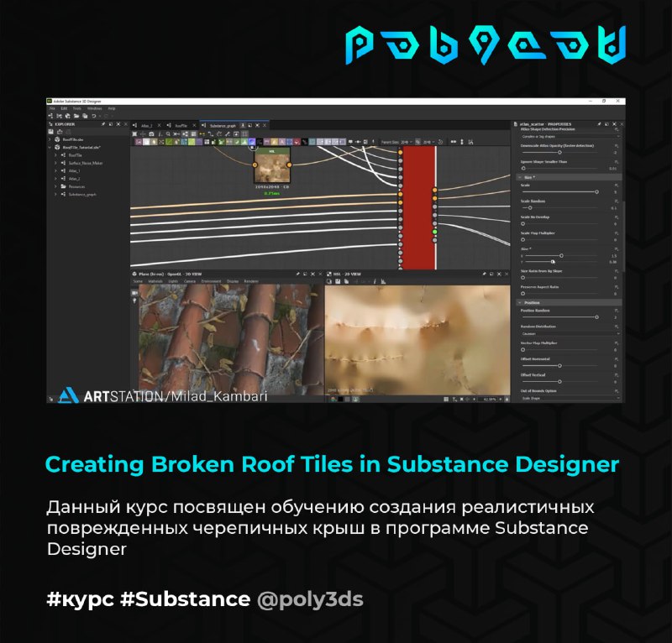Select Atlas_2 in the Explorer tree
Viewport: 672px width, 643px height.
[74, 179]
